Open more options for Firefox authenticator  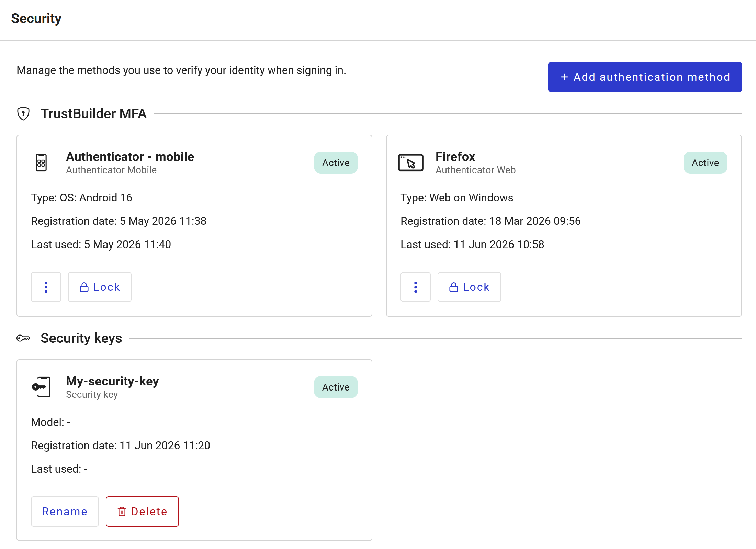click(x=416, y=287)
